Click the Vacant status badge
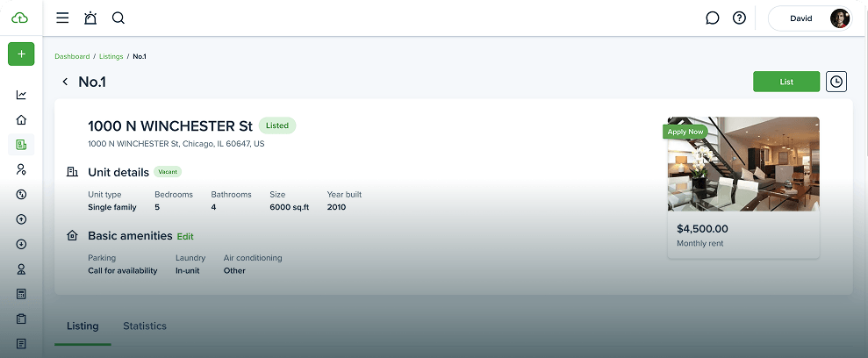 coord(168,171)
